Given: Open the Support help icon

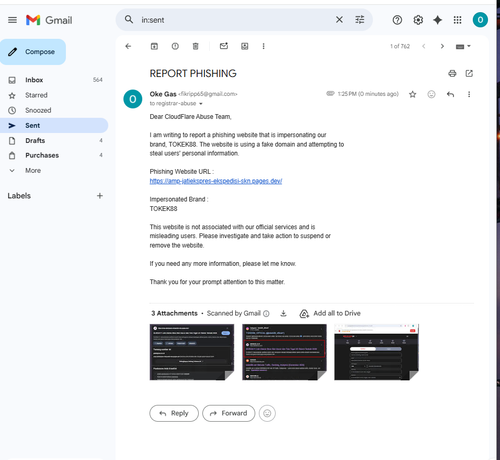Looking at the screenshot, I should 397,20.
